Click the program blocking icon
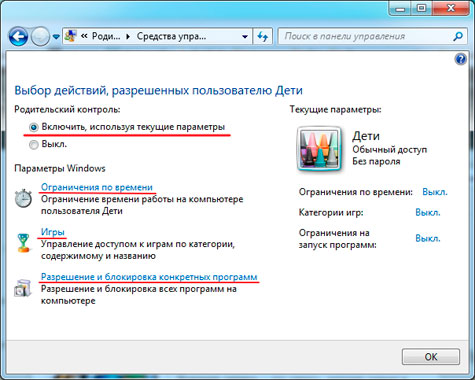 [x=23, y=288]
